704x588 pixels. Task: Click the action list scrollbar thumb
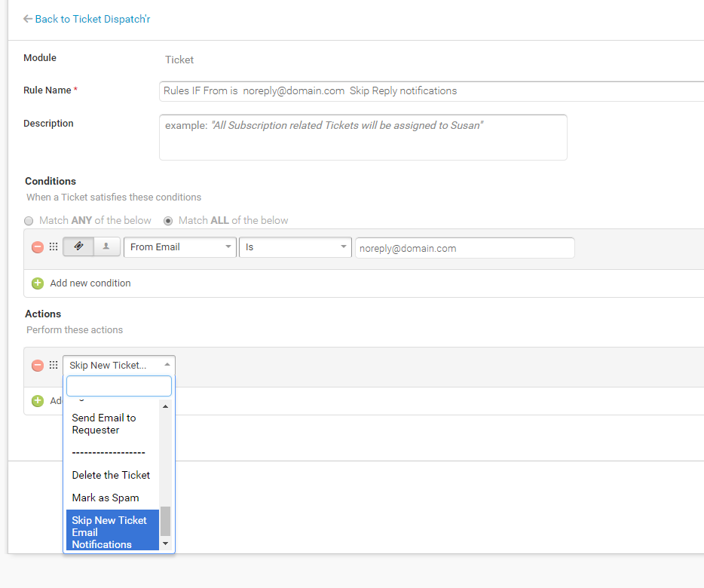(165, 521)
